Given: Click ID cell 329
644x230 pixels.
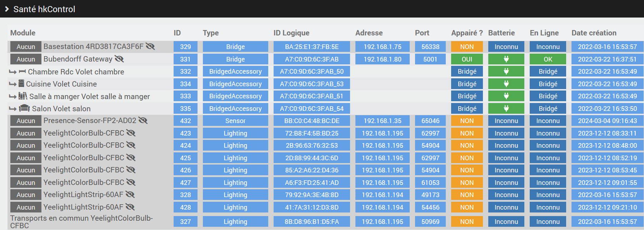Looking at the screenshot, I should [185, 47].
